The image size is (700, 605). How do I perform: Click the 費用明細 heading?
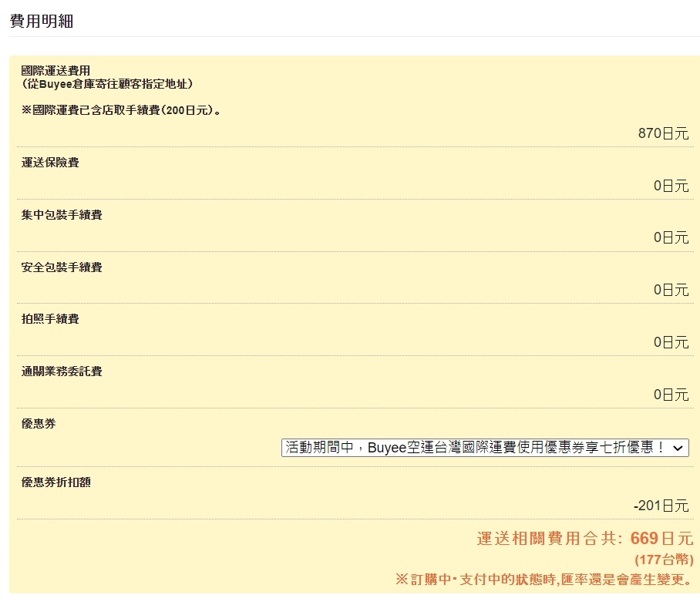[x=42, y=21]
